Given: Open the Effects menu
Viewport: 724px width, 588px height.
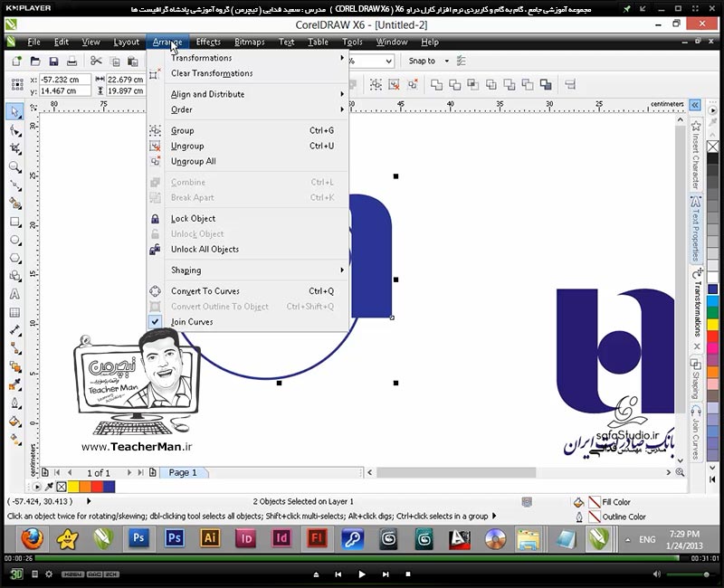Looking at the screenshot, I should click(x=208, y=42).
